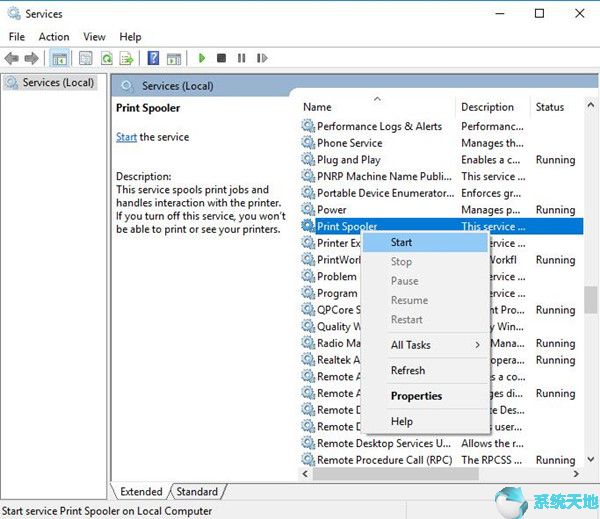Click the horizontal scrollbar thumb

[x=396, y=474]
